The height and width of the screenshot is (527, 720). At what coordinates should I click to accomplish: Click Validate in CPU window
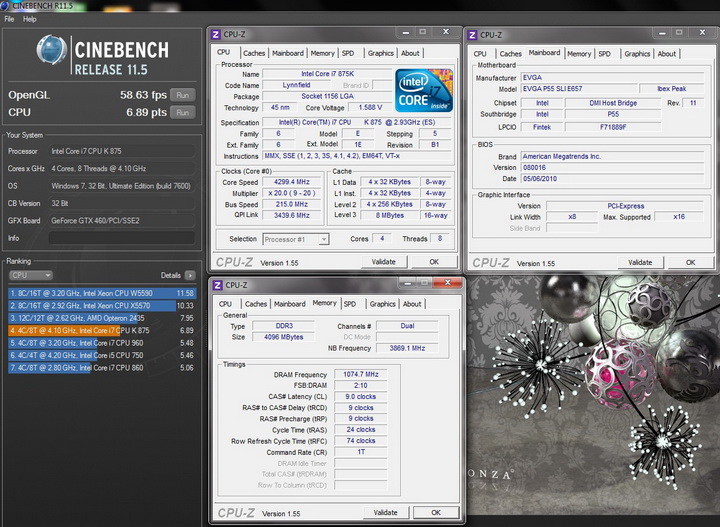point(383,262)
